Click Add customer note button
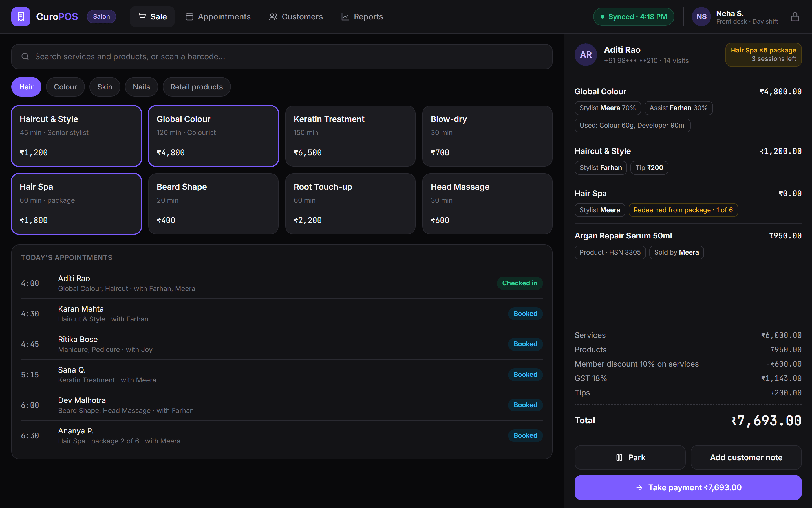Viewport: 812px width, 508px height. [746, 457]
